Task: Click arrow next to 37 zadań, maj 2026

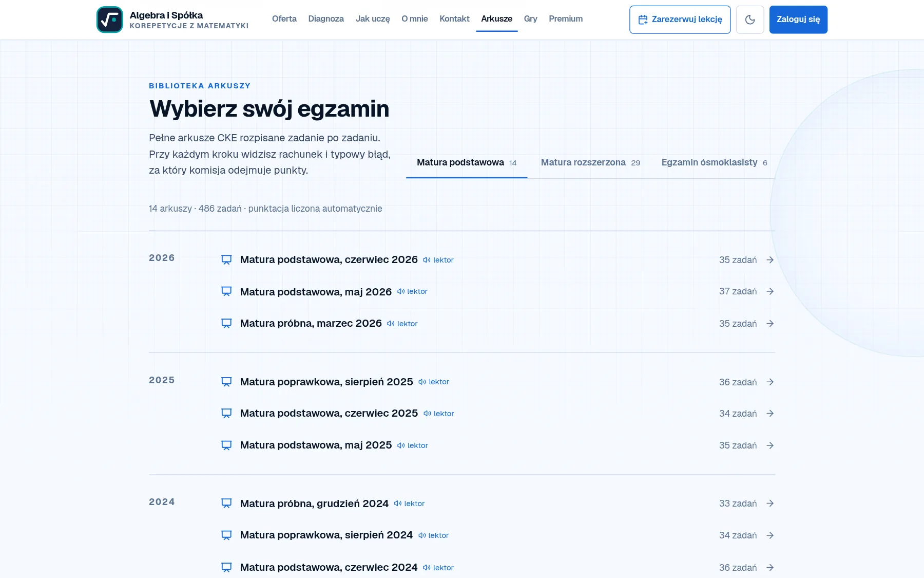Action: (x=770, y=291)
